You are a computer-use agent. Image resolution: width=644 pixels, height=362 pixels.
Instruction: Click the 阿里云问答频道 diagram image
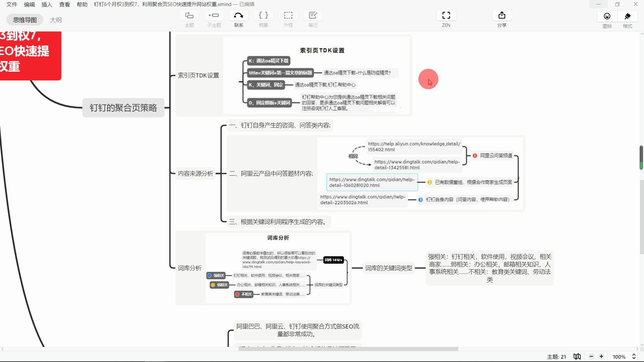pos(420,173)
